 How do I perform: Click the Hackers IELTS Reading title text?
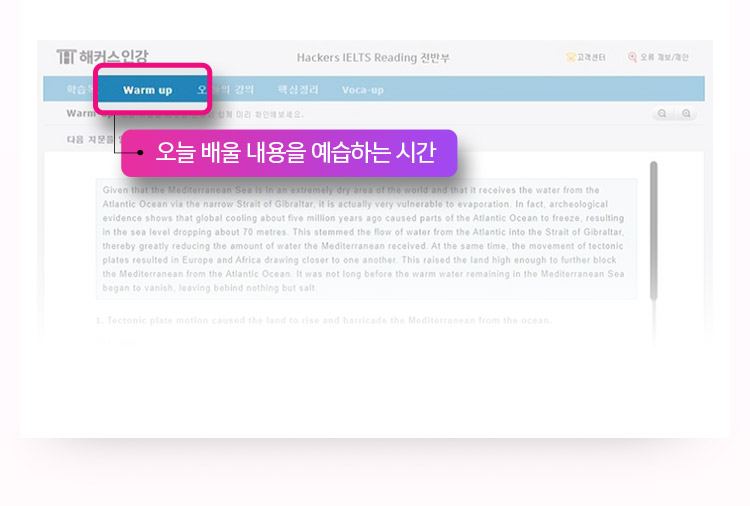(x=373, y=58)
